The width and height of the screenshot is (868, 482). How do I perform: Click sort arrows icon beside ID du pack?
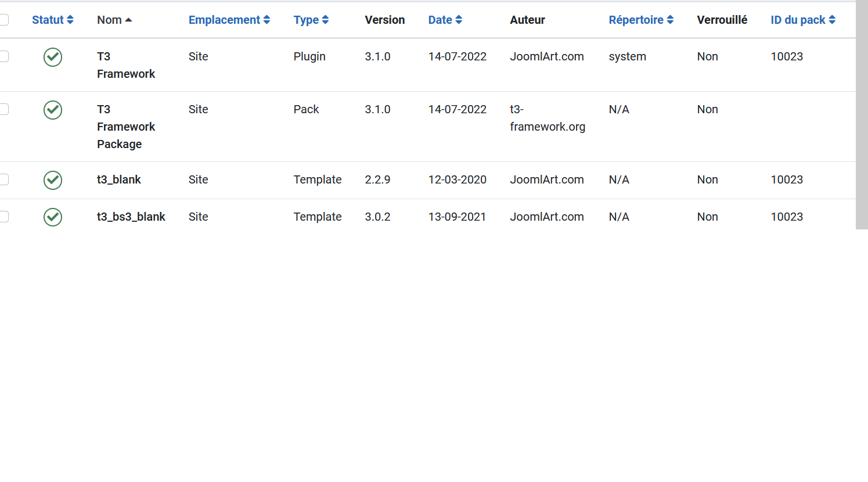click(x=832, y=20)
